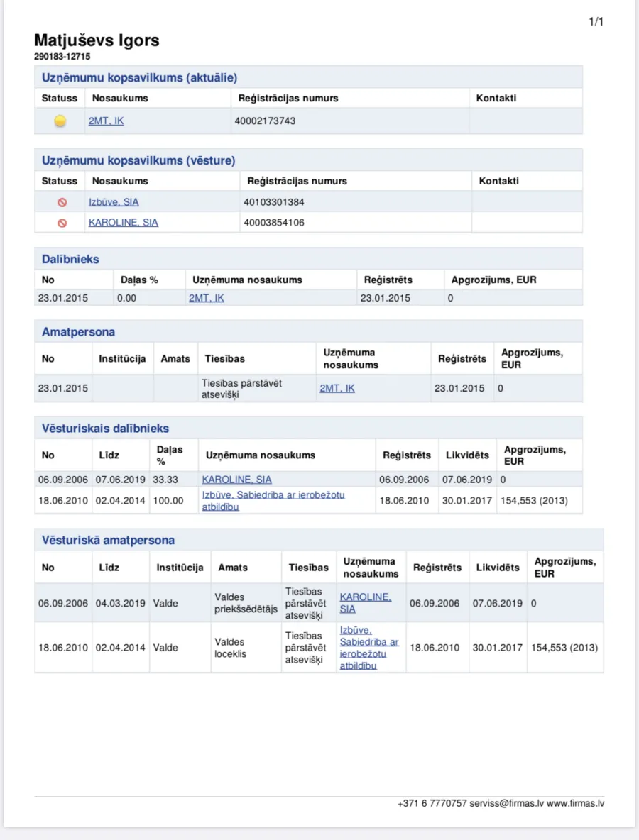Select the name heading Matjuševs Igors

[x=97, y=40]
